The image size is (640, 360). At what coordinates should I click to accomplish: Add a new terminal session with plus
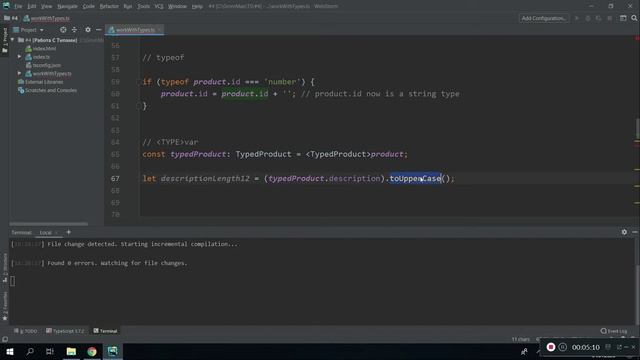coord(68,232)
